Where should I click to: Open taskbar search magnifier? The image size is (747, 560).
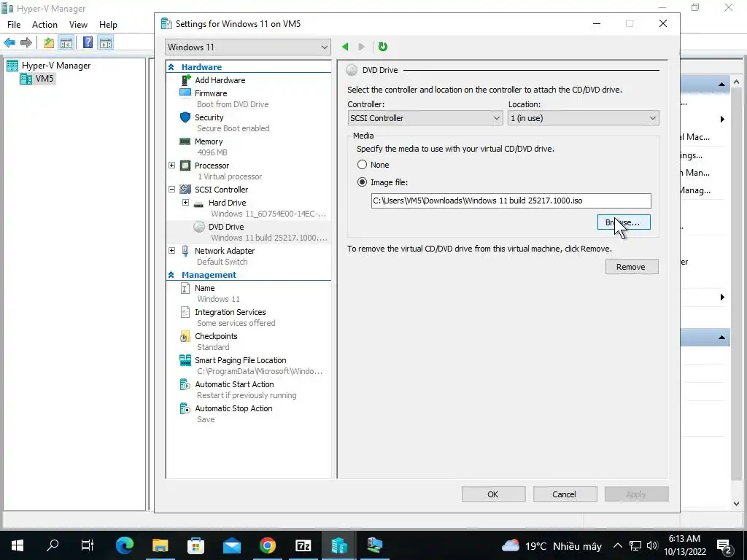53,545
